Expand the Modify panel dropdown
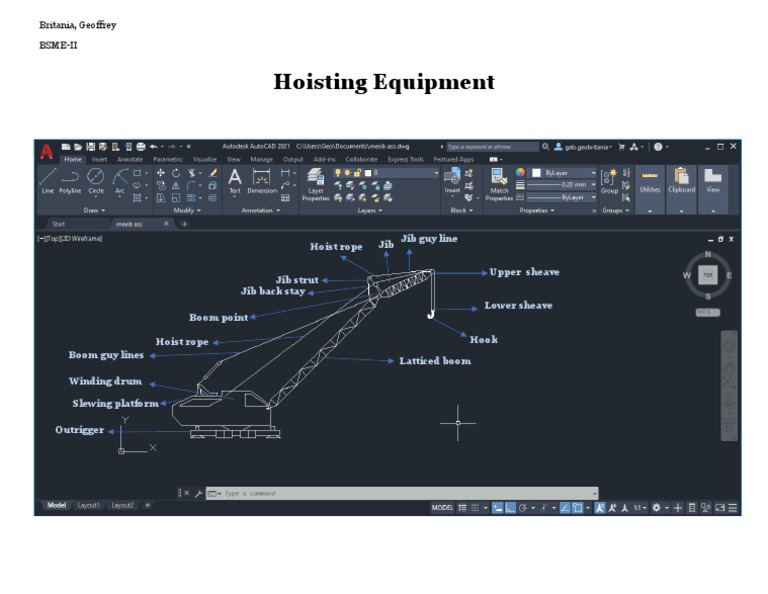This screenshot has height=594, width=768. 187,210
